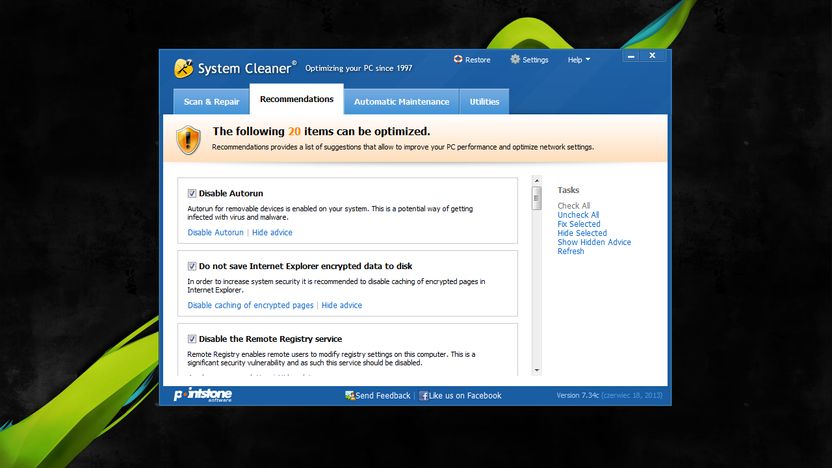Click the Restore lifebuoy icon

(458, 59)
